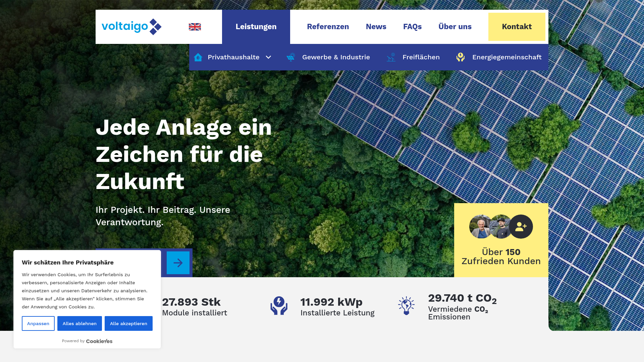The width and height of the screenshot is (644, 362).
Task: Click Anpassen in the cookie banner
Action: (x=38, y=323)
